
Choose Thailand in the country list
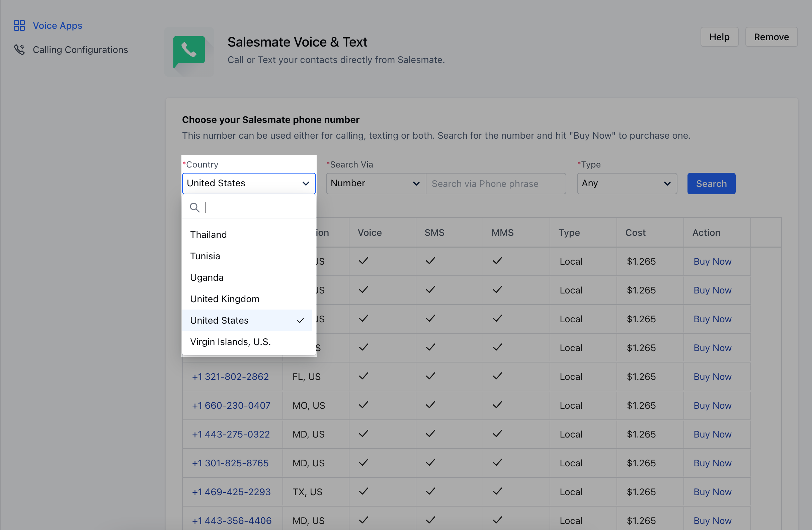pyautogui.click(x=209, y=235)
